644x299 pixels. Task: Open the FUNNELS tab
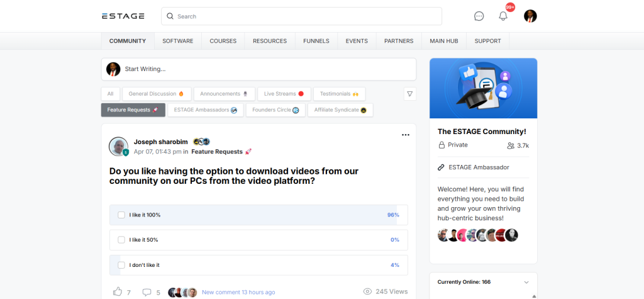(x=316, y=41)
